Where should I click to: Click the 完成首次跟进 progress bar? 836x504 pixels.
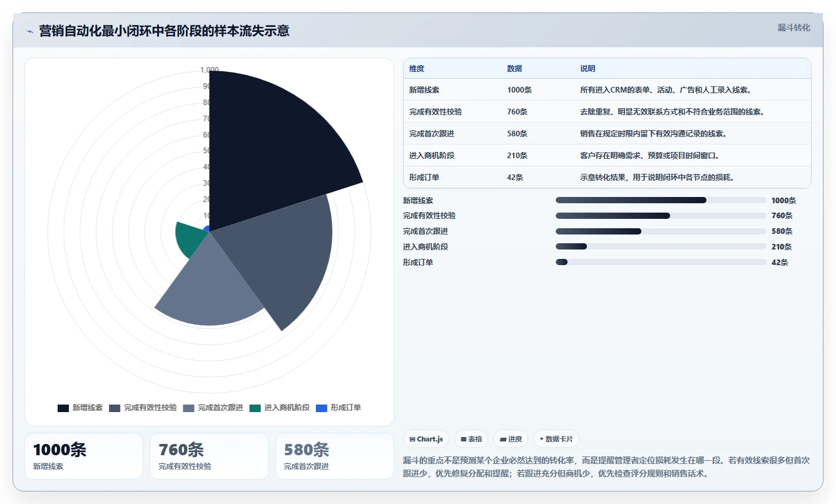[661, 231]
